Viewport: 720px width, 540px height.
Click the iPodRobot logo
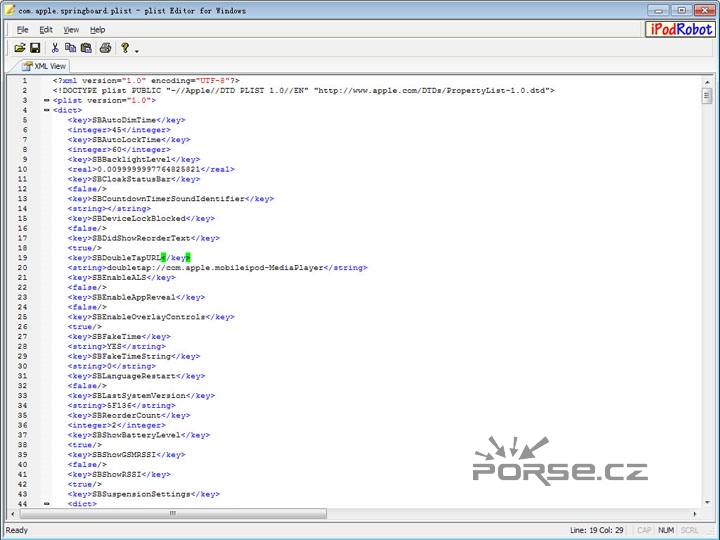[x=681, y=29]
